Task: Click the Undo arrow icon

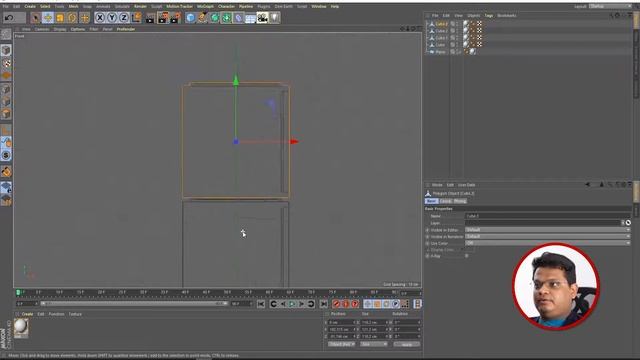Action: point(9,18)
